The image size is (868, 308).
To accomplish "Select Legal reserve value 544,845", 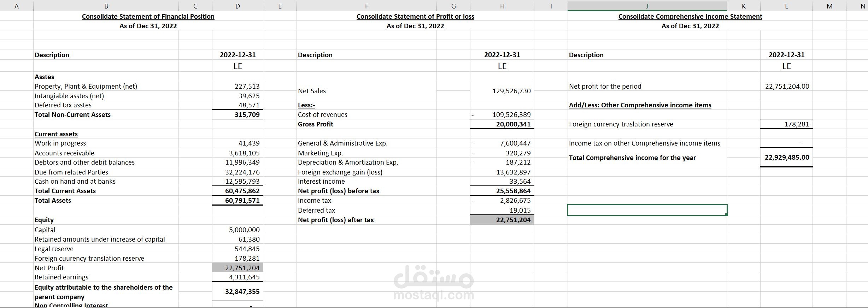I will [x=247, y=249].
